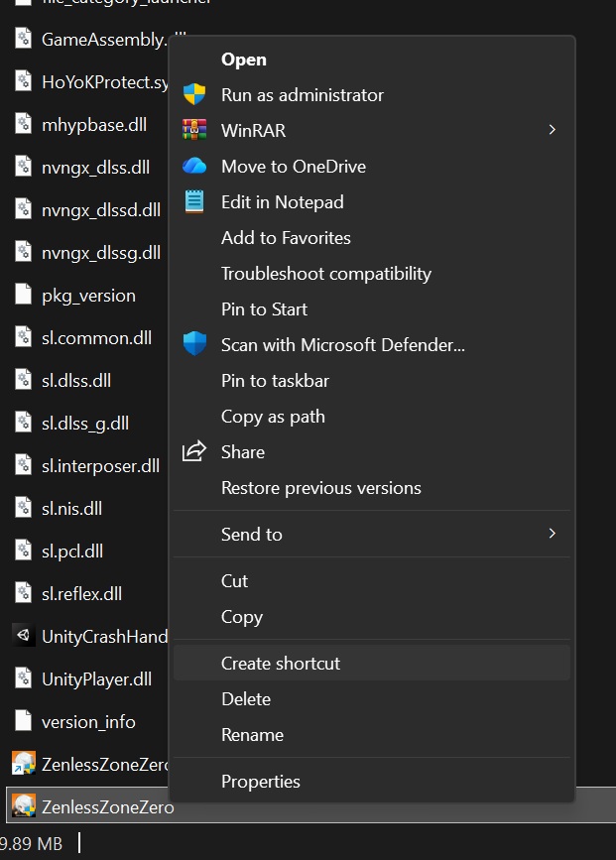Click the ZenlessZoneZero shortcut file icon
The image size is (616, 860).
23,764
